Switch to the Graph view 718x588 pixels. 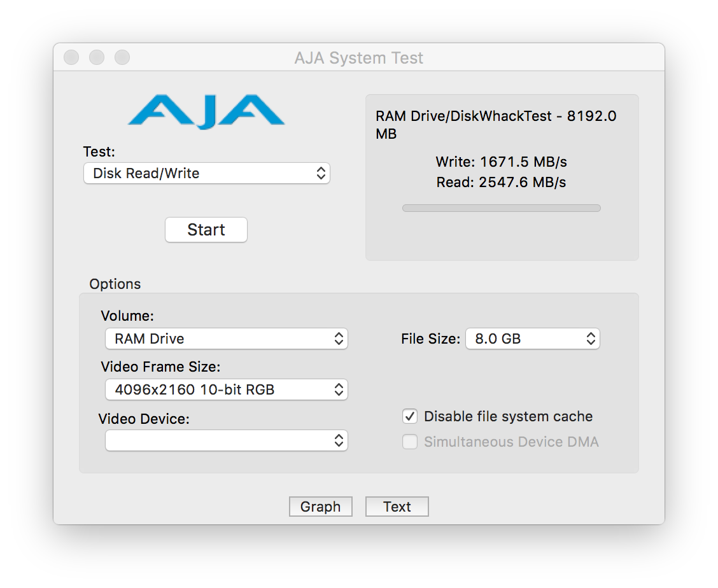pos(320,507)
